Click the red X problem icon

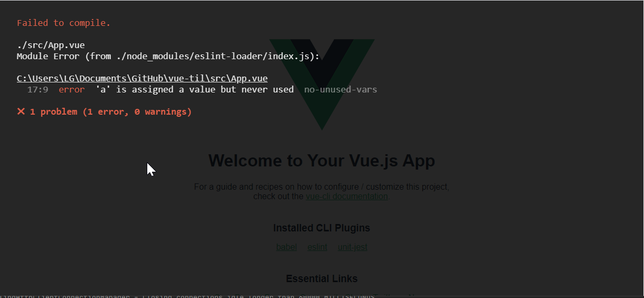[x=21, y=111]
